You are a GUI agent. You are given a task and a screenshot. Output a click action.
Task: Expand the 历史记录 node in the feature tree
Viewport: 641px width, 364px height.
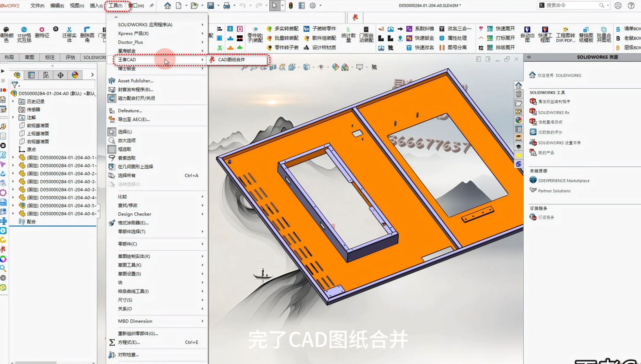pos(13,101)
